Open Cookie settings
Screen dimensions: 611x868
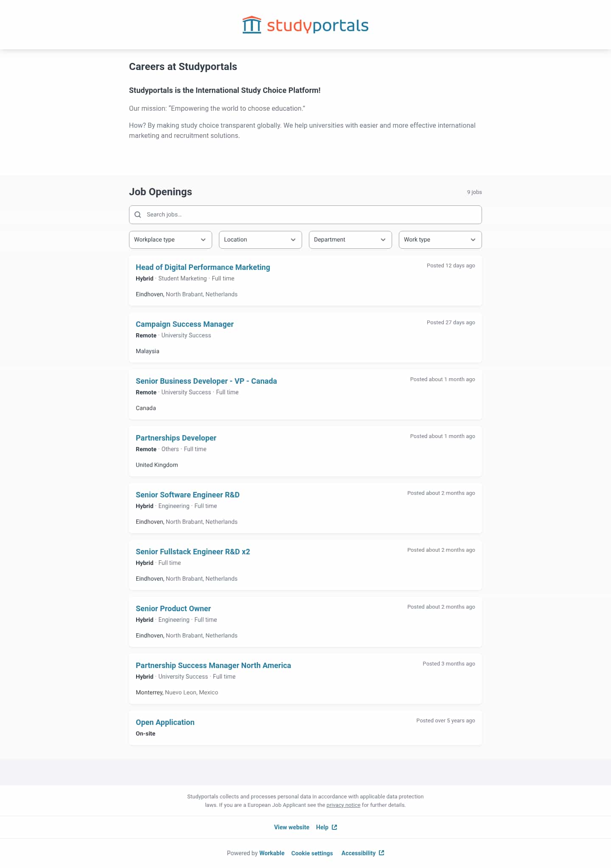click(312, 853)
